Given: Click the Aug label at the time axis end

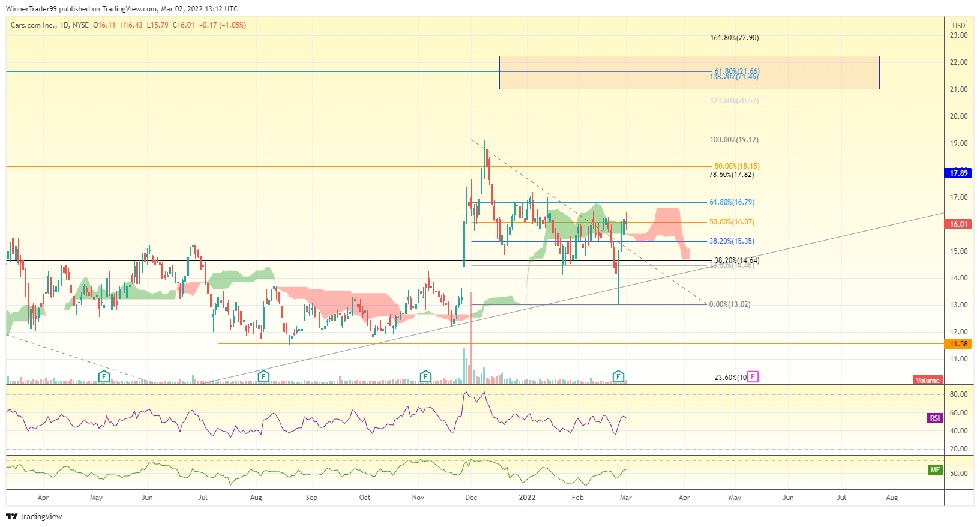Looking at the screenshot, I should point(892,498).
